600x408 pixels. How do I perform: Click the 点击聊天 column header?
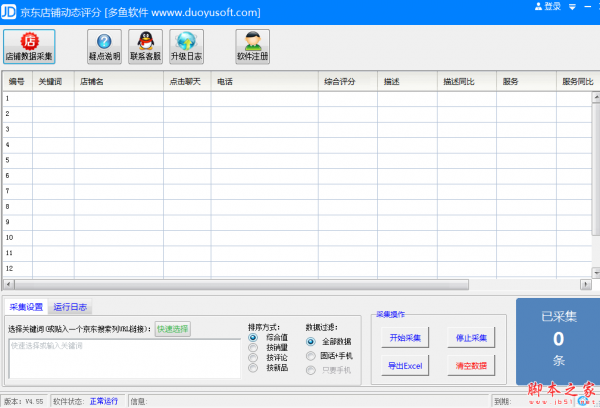[x=187, y=81]
